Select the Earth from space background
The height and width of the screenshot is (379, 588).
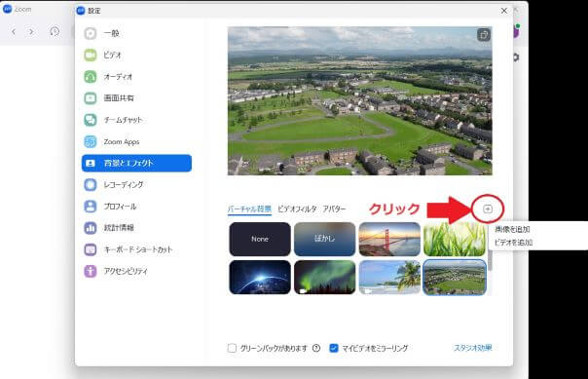pyautogui.click(x=260, y=277)
